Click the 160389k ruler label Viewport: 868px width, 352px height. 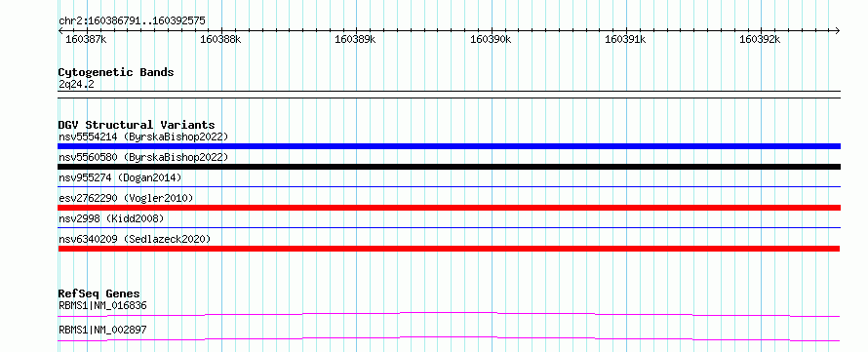tap(355, 40)
